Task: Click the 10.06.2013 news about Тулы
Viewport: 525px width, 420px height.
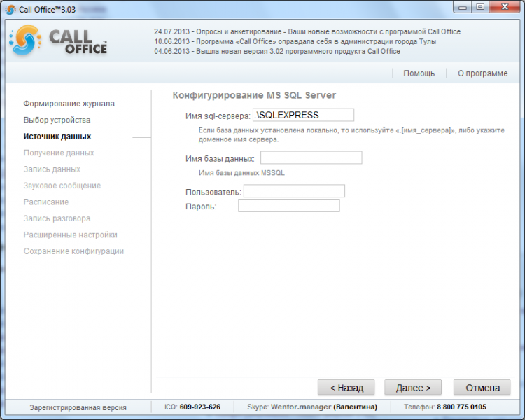Action: pyautogui.click(x=295, y=42)
